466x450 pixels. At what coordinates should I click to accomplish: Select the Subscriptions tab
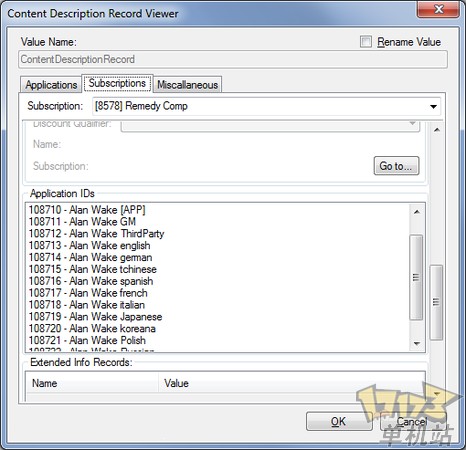tap(117, 83)
